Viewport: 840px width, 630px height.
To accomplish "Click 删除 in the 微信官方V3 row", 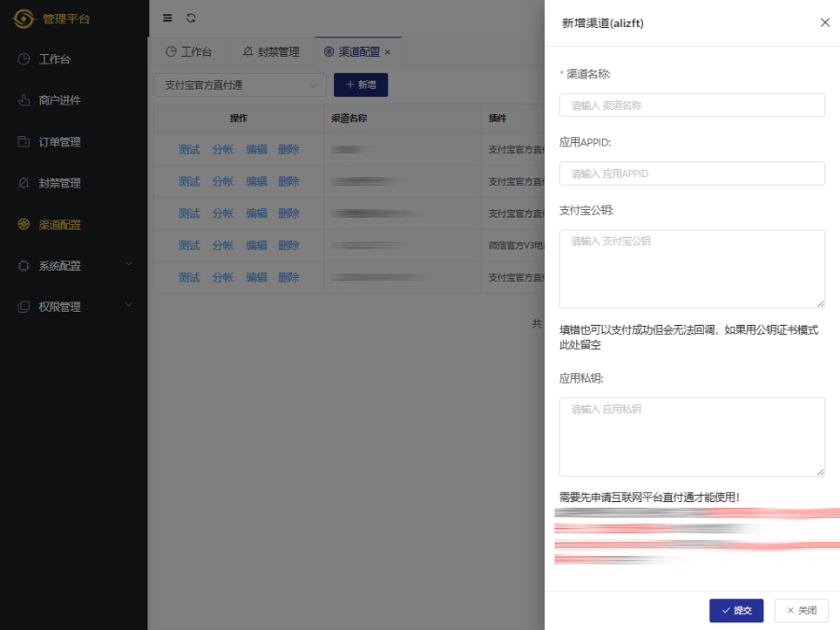I will pyautogui.click(x=288, y=245).
